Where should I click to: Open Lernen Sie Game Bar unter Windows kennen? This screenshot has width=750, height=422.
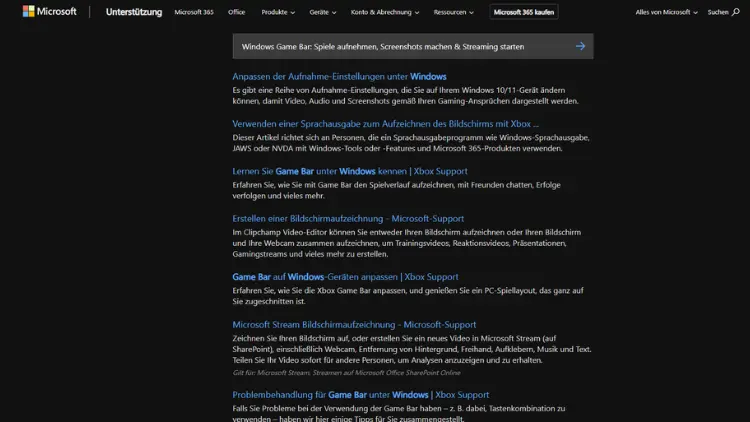point(350,171)
